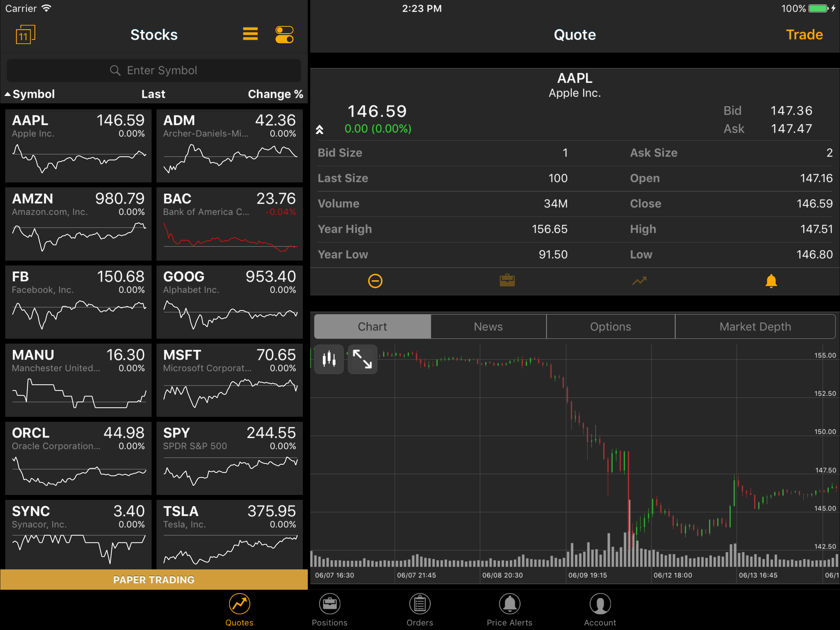This screenshot has width=840, height=630.
Task: Open the BAC Bank of America card
Action: 229,224
